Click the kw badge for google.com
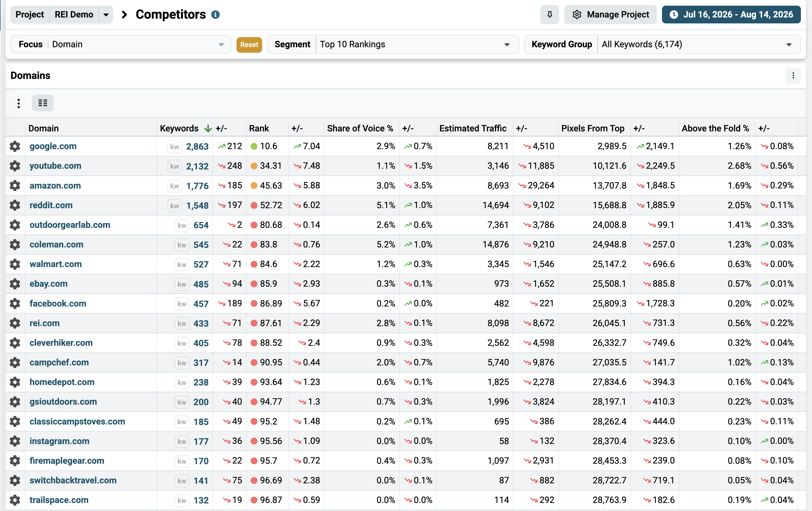This screenshot has width=812, height=511. click(174, 147)
